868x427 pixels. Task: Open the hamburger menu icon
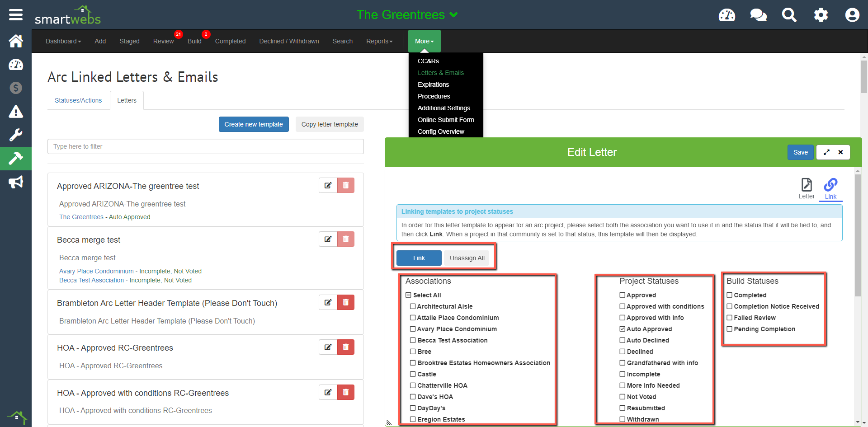[x=16, y=15]
